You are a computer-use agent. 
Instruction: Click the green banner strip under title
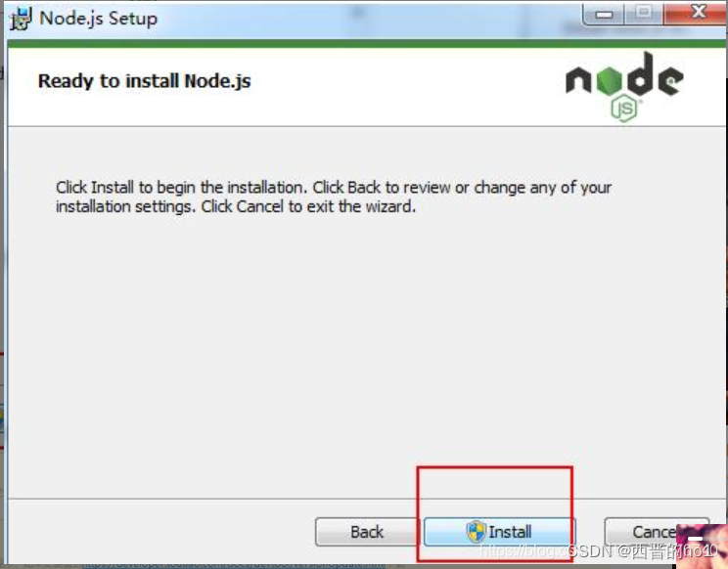(x=367, y=44)
